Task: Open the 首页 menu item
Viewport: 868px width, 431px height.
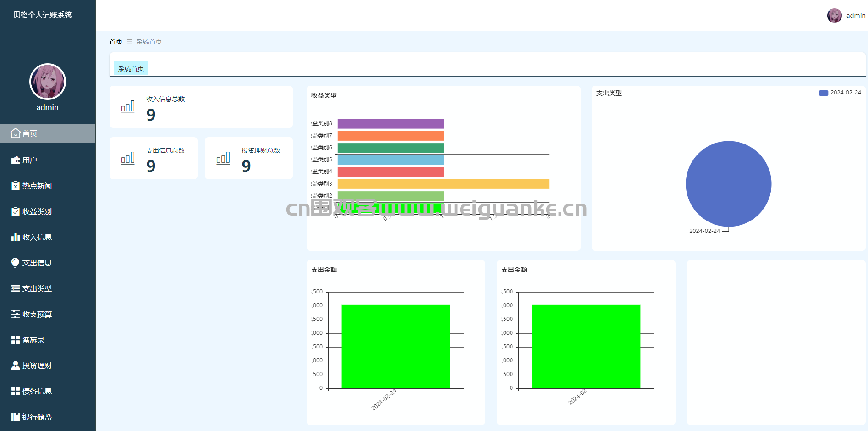Action: tap(48, 133)
